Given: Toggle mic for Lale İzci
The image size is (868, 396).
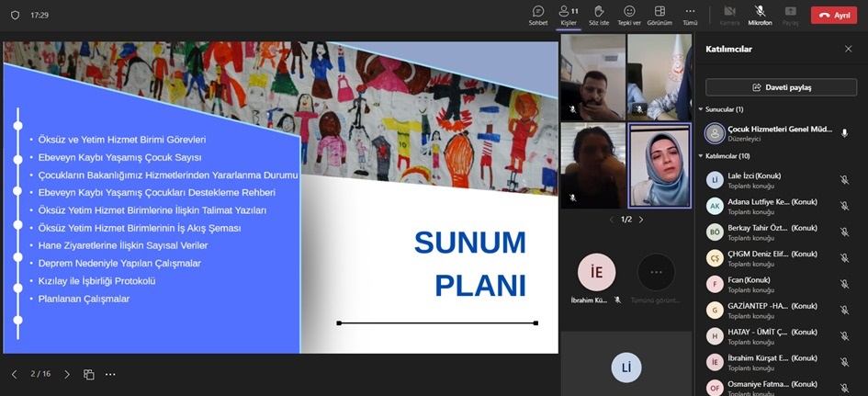Looking at the screenshot, I should [844, 180].
